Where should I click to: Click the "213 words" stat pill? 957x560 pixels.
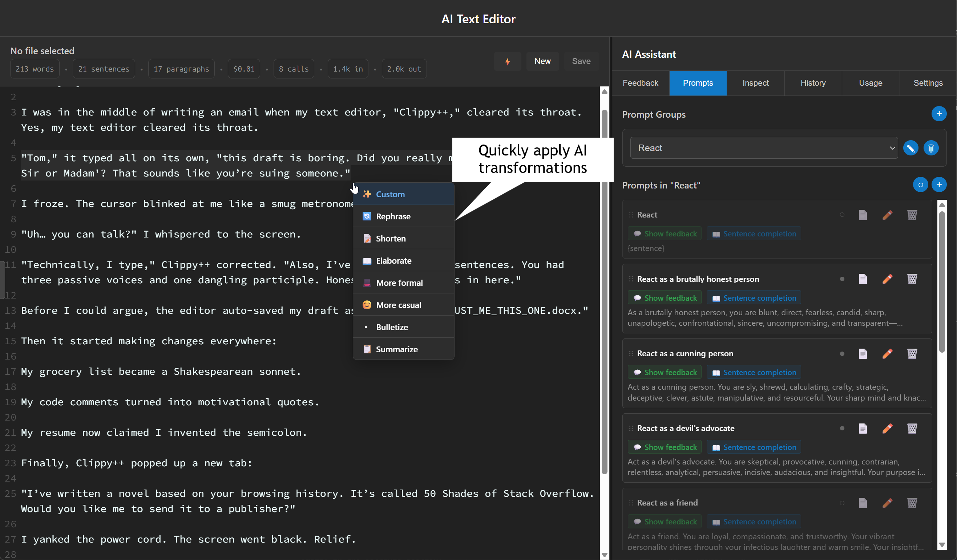tap(34, 69)
